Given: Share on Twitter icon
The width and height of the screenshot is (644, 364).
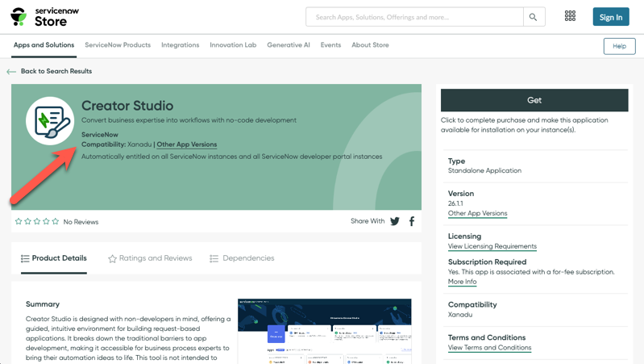Looking at the screenshot, I should click(395, 221).
